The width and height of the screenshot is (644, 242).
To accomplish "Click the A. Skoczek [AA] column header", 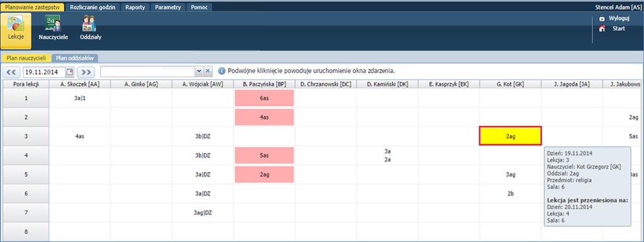I will point(80,84).
